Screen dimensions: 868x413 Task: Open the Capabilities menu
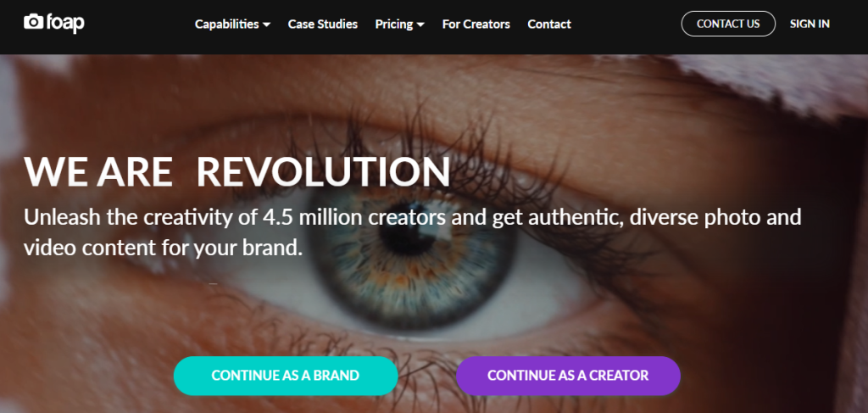coord(226,24)
